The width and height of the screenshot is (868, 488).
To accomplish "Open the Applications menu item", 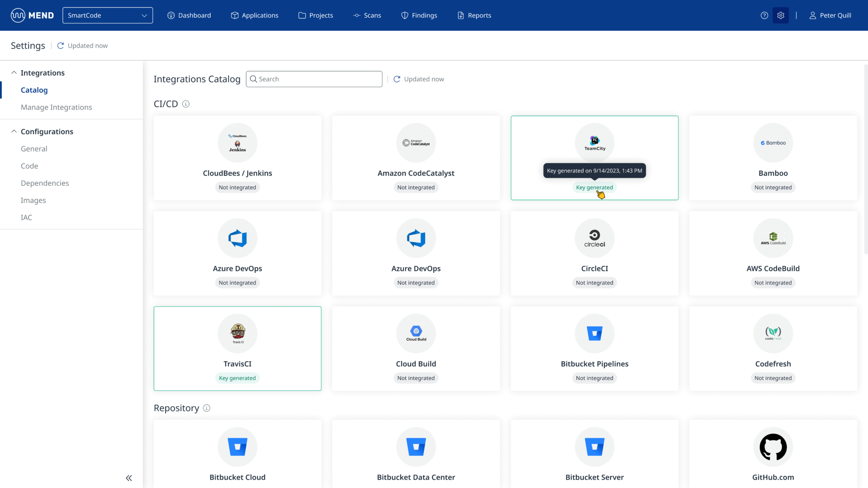I will pyautogui.click(x=255, y=15).
